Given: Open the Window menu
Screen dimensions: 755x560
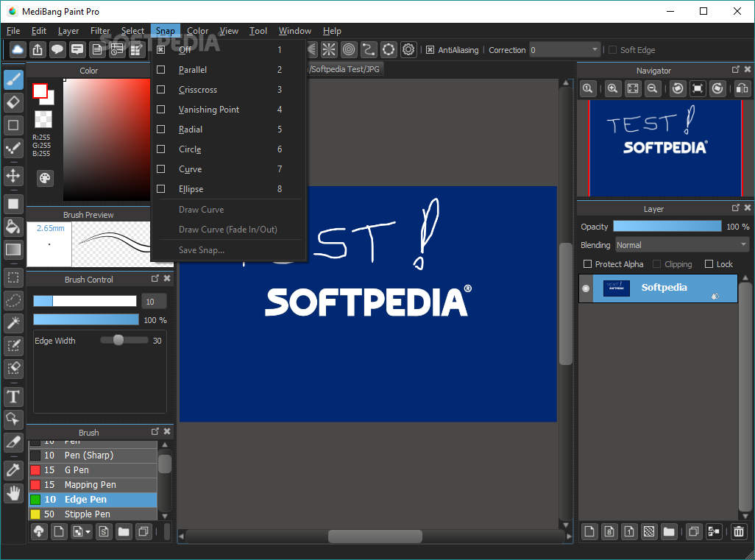Looking at the screenshot, I should (295, 31).
